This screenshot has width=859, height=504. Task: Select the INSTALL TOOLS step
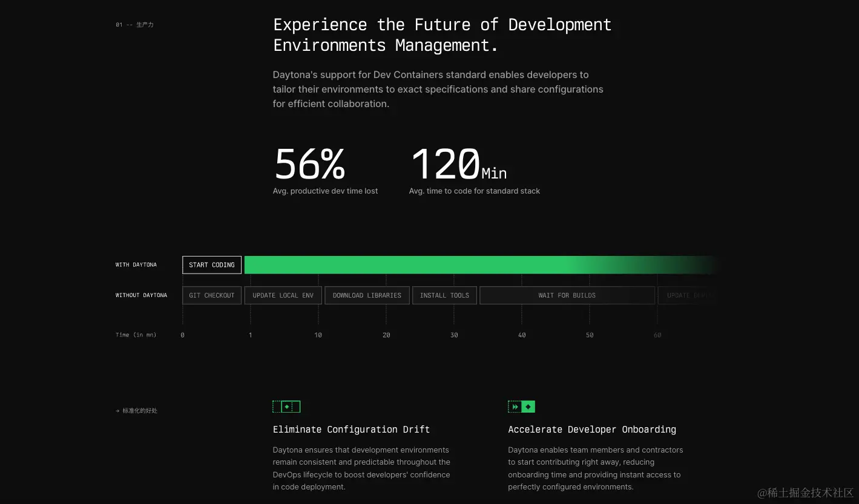tap(444, 295)
